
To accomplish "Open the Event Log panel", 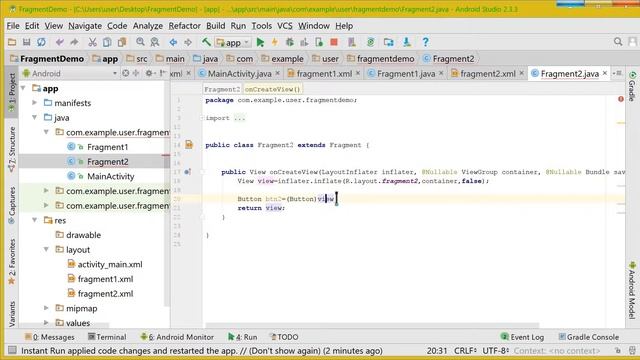I will pyautogui.click(x=522, y=337).
